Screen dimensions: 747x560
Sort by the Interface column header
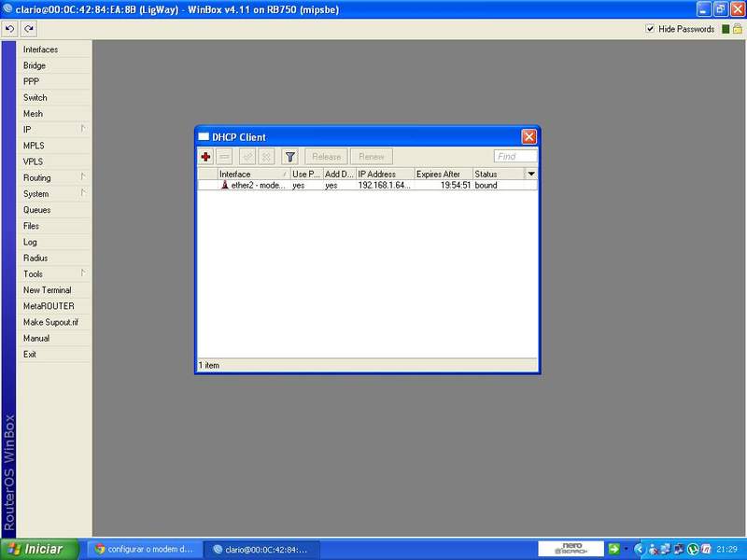point(254,175)
